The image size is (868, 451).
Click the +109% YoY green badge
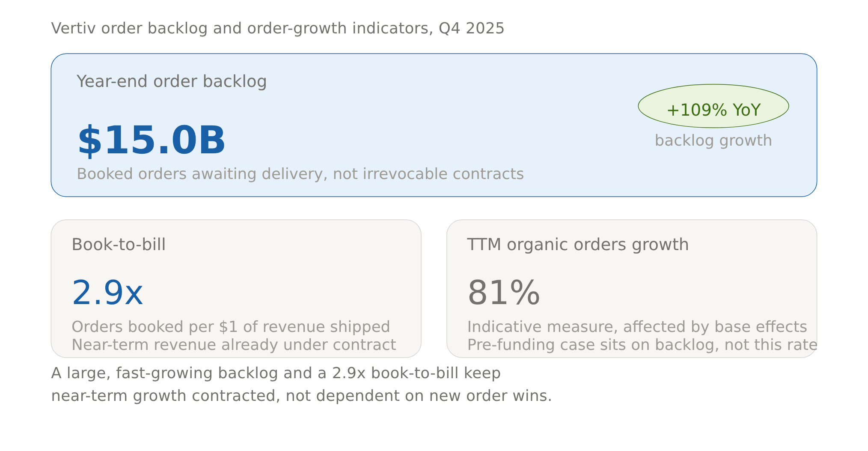coord(713,106)
